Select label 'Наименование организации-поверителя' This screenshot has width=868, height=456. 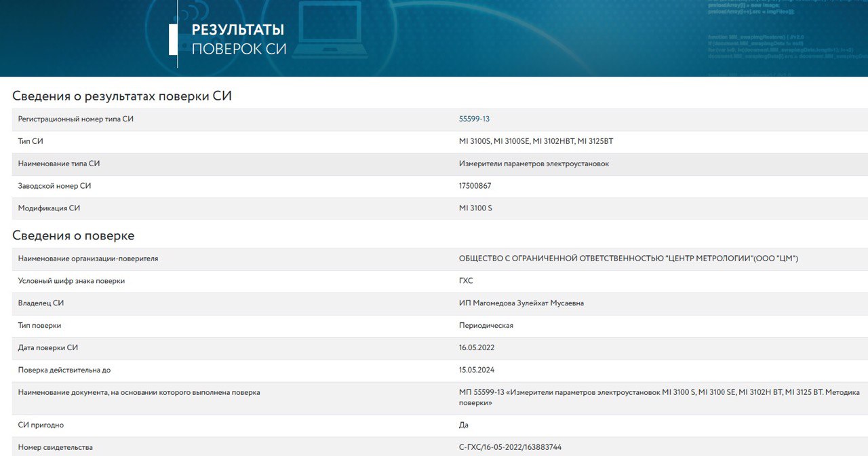88,259
